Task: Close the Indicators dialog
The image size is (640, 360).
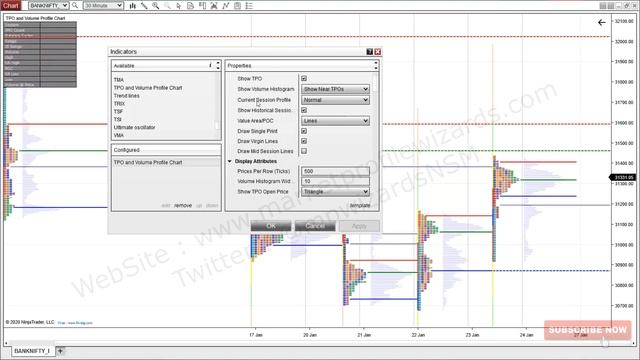Action: tap(378, 52)
